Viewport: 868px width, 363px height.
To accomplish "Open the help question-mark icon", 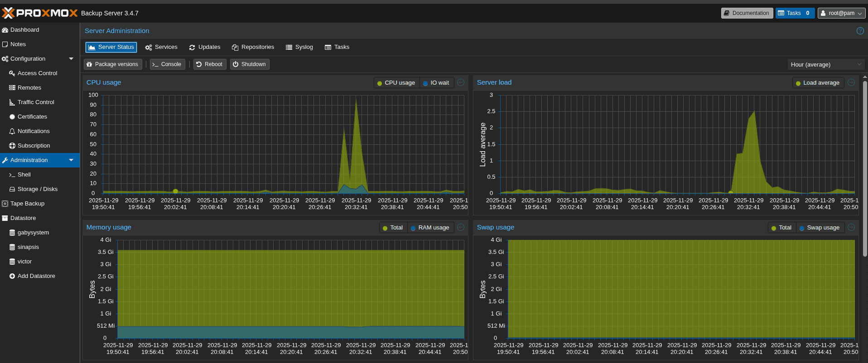I will point(860,31).
